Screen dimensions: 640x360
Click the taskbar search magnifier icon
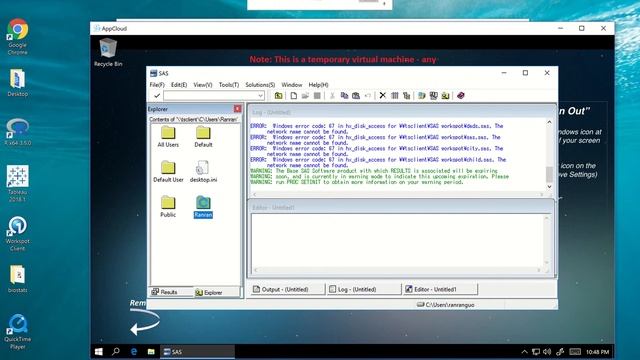click(116, 351)
